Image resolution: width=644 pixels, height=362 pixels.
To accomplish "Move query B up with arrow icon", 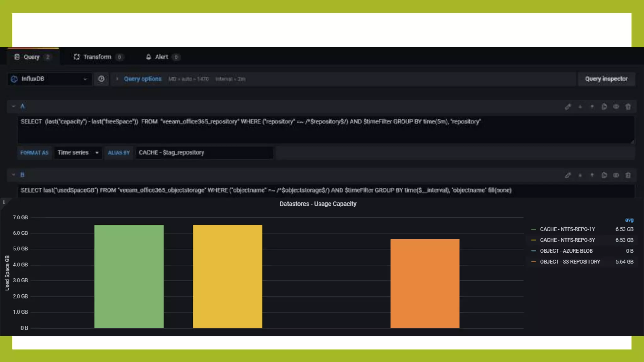I will (x=592, y=175).
